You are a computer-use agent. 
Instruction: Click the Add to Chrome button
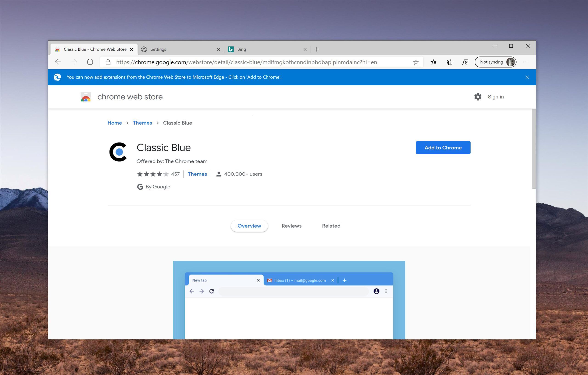(x=443, y=148)
